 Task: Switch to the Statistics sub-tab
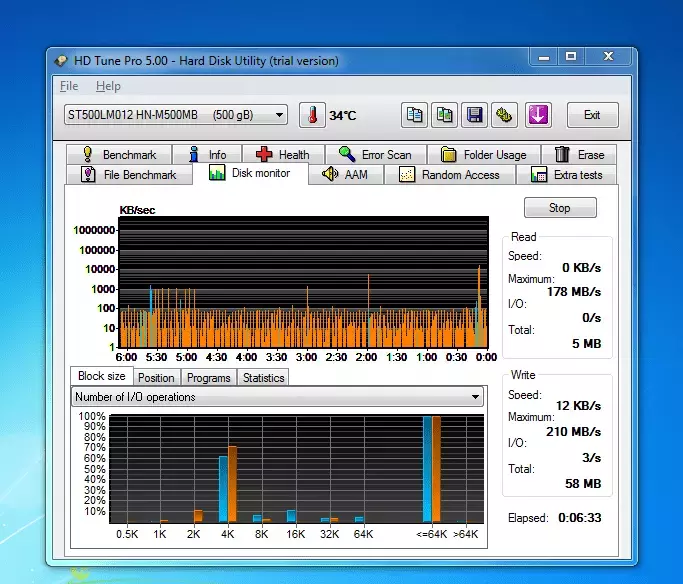[x=263, y=378]
